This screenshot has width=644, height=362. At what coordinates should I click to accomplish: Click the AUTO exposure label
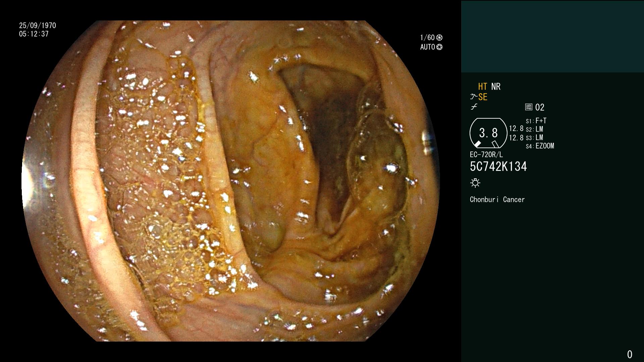click(x=428, y=47)
